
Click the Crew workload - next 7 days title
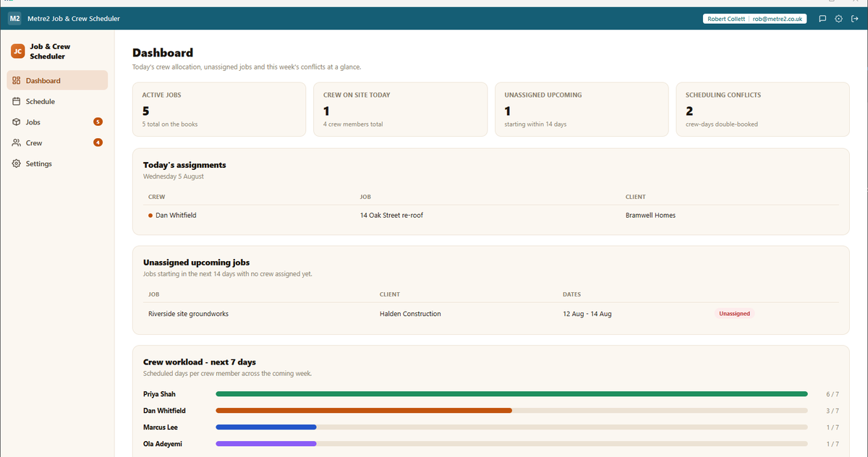tap(200, 362)
